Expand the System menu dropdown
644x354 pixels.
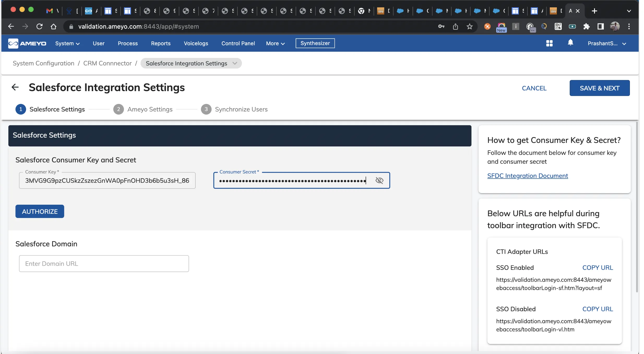(67, 43)
